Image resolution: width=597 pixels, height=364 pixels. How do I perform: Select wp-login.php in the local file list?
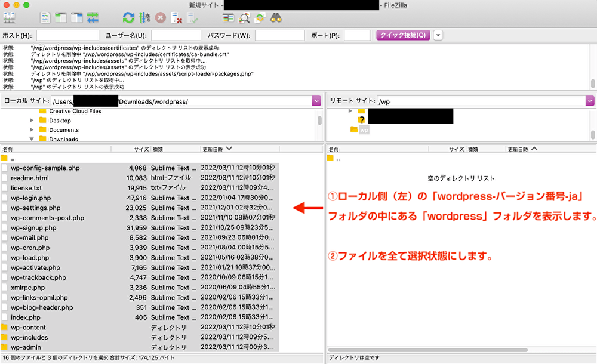point(30,198)
